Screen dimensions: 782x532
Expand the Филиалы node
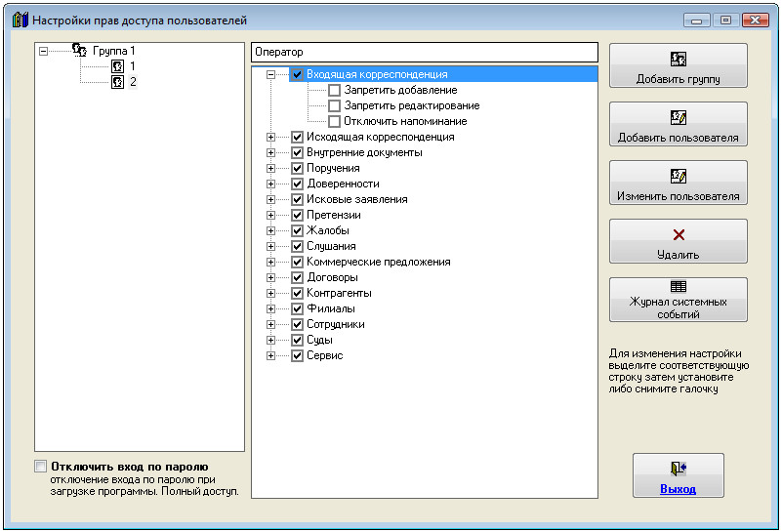click(270, 308)
